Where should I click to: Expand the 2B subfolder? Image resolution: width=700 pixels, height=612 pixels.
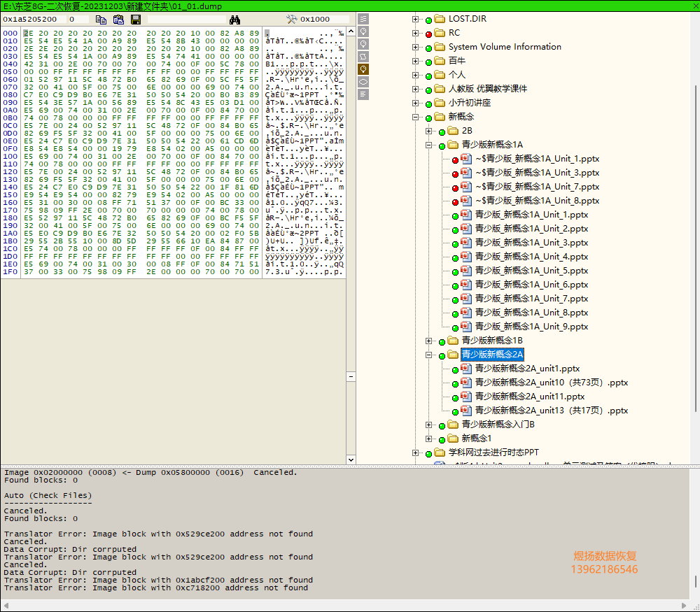tap(429, 131)
